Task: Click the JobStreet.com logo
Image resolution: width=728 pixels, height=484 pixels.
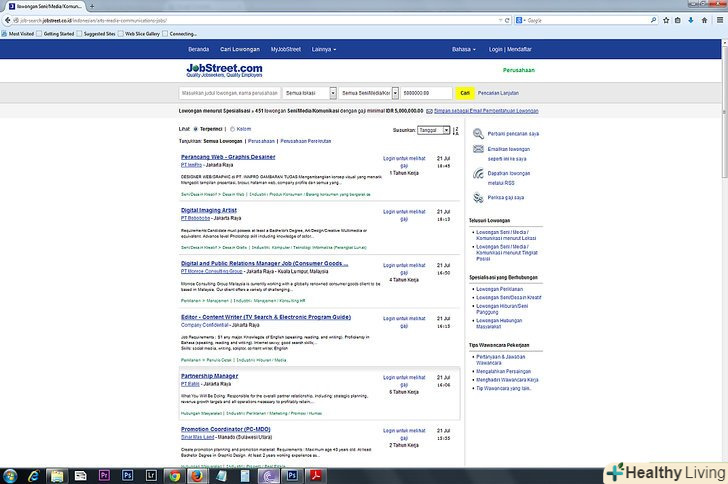Action: [x=224, y=69]
